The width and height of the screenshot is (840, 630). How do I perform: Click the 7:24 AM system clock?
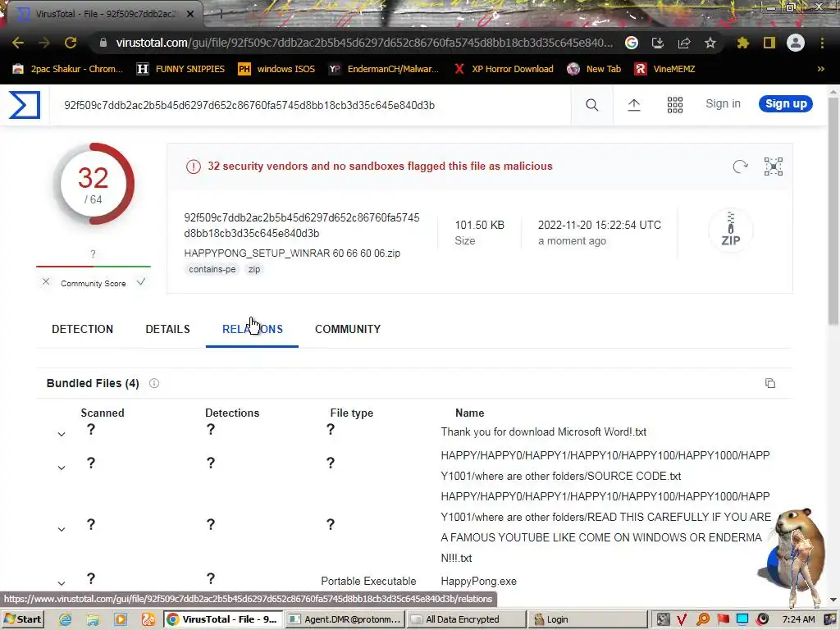click(798, 619)
